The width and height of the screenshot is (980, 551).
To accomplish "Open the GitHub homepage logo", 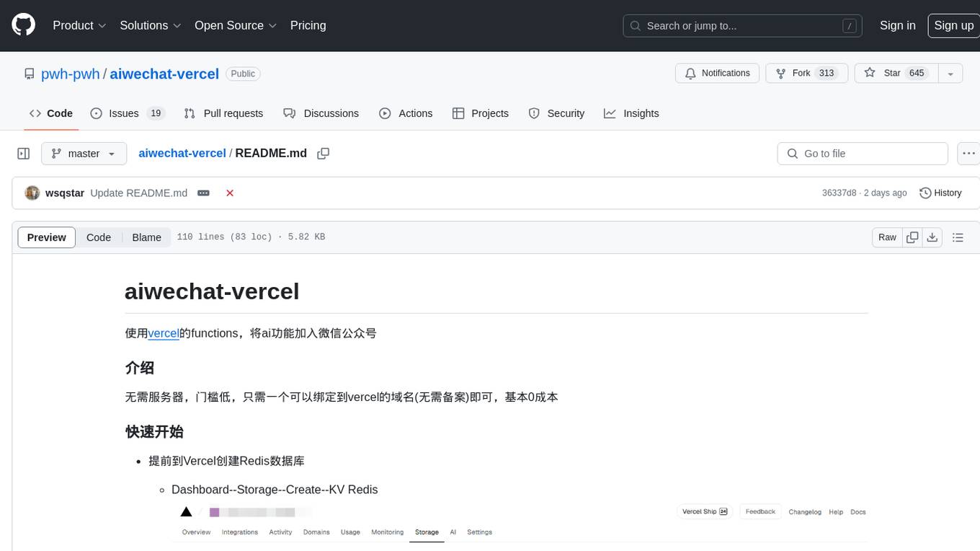I will tap(23, 25).
